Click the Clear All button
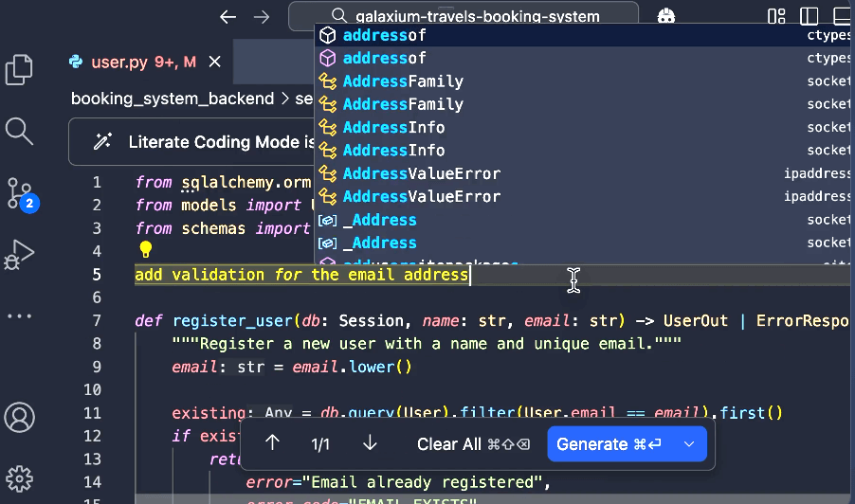The height and width of the screenshot is (504, 855). pyautogui.click(x=473, y=444)
